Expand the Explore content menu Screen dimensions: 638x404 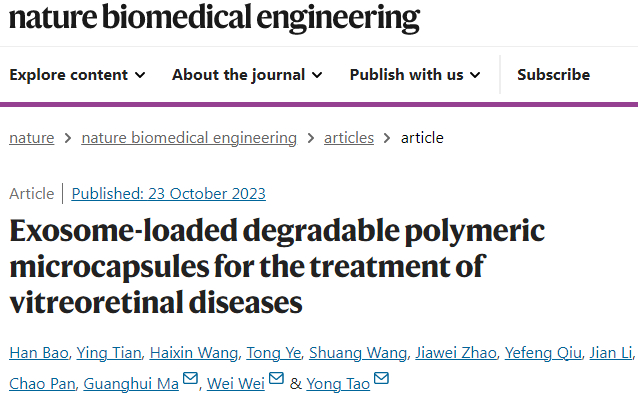tap(77, 74)
